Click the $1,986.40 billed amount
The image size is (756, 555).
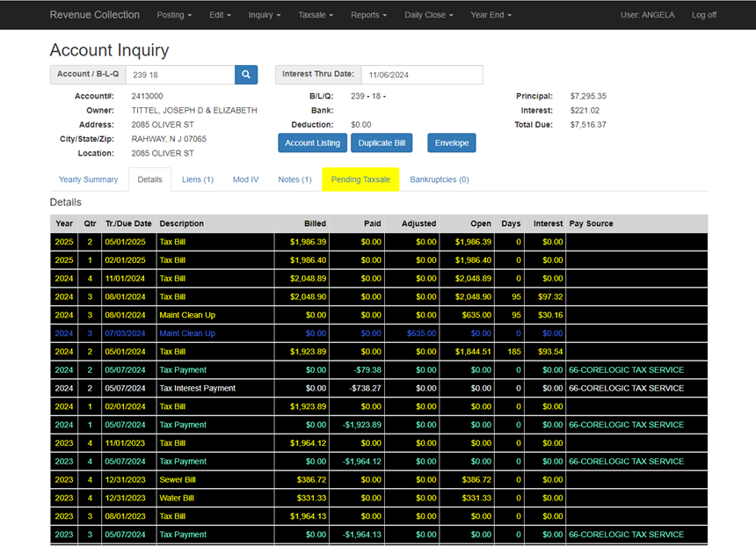308,260
